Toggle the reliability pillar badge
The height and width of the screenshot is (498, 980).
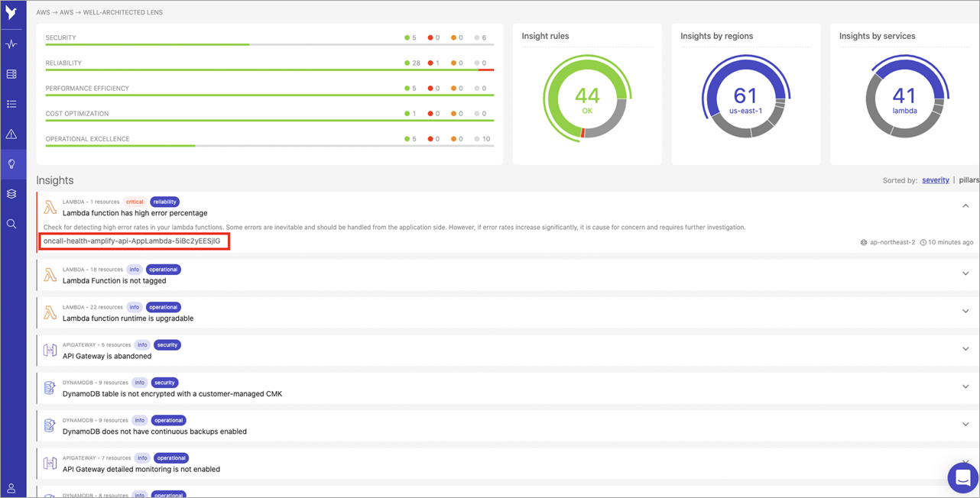point(164,202)
